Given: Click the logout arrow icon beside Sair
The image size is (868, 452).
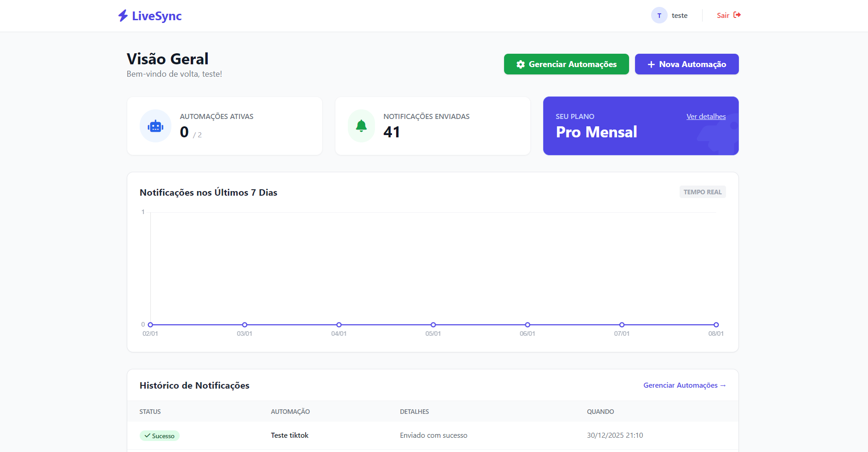Looking at the screenshot, I should pyautogui.click(x=737, y=15).
